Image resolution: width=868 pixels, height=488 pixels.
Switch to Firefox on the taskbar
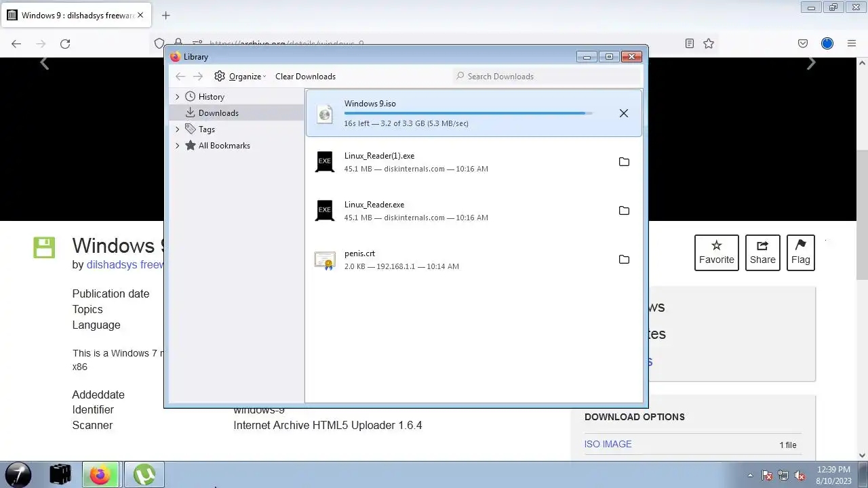[x=100, y=474]
